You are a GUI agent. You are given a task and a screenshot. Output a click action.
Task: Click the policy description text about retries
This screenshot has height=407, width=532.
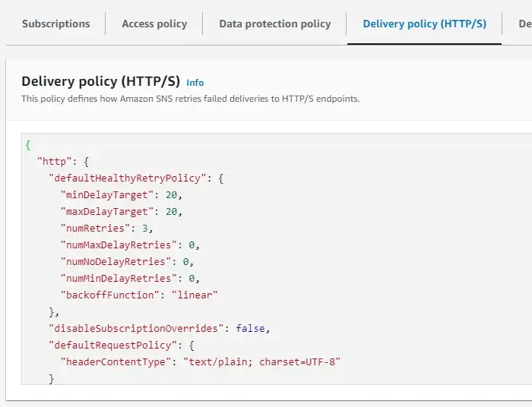point(190,99)
